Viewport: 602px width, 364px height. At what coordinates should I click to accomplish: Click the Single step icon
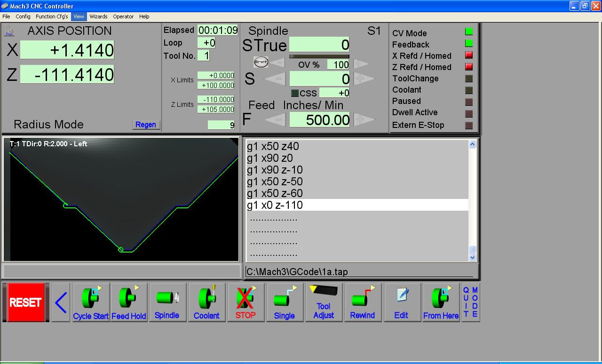284,302
